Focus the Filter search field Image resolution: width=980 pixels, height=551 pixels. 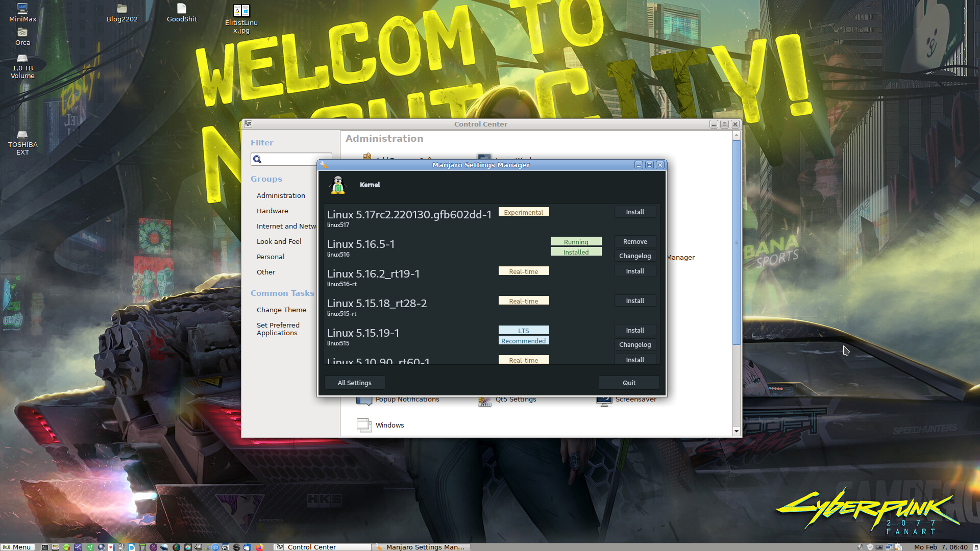291,160
